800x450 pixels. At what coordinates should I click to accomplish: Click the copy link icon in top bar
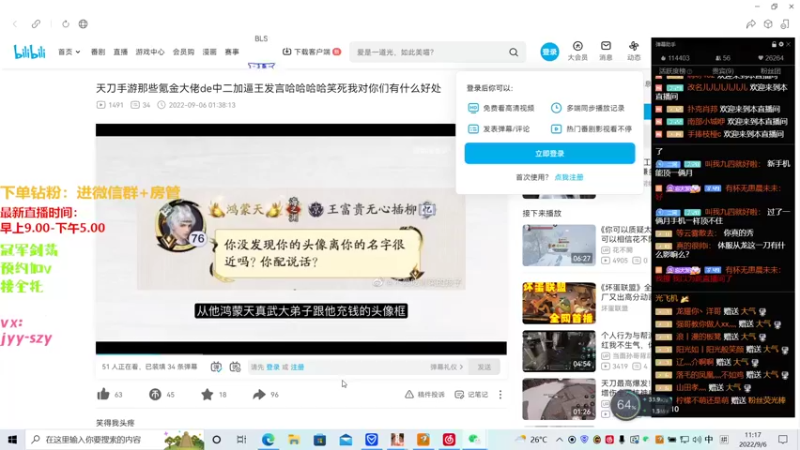coord(36,24)
